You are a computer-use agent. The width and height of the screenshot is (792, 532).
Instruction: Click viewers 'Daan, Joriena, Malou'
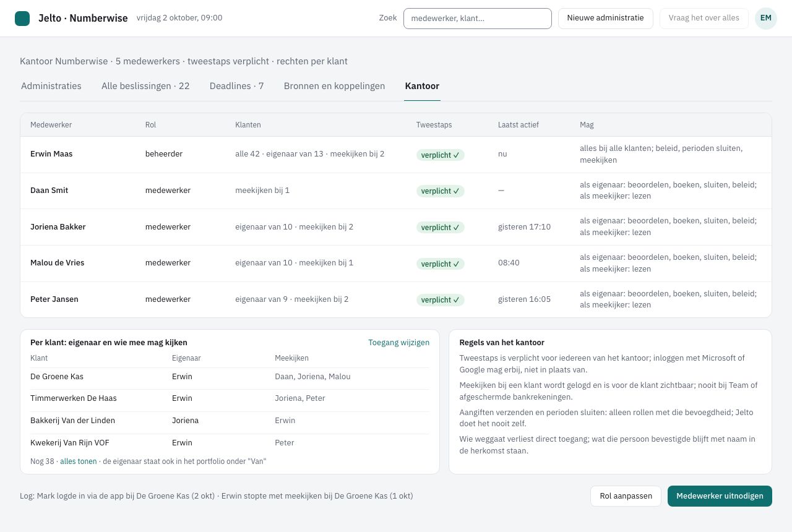(312, 377)
